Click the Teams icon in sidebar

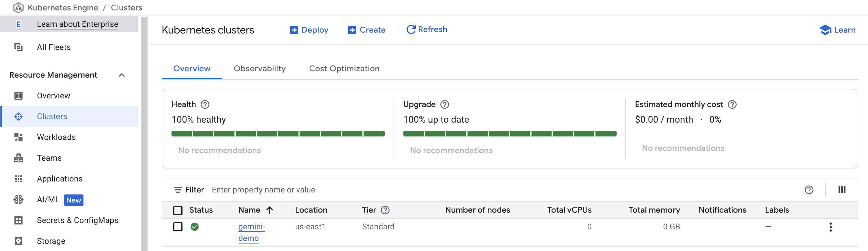(18, 158)
